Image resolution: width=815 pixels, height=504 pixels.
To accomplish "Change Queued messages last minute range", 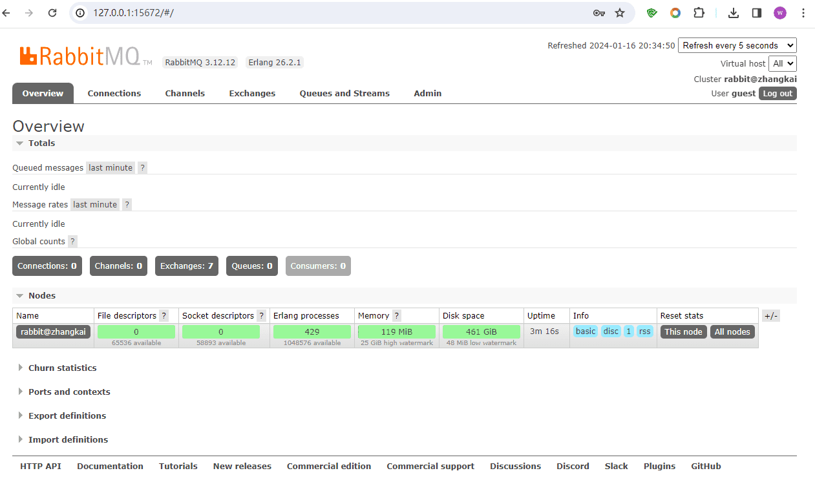I will tap(111, 167).
